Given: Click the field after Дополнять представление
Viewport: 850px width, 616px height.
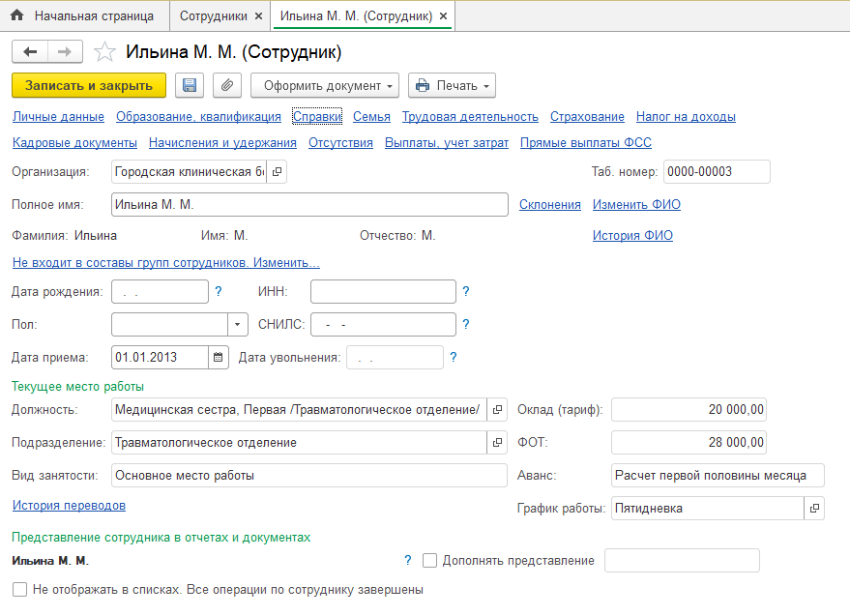Looking at the screenshot, I should point(682,560).
